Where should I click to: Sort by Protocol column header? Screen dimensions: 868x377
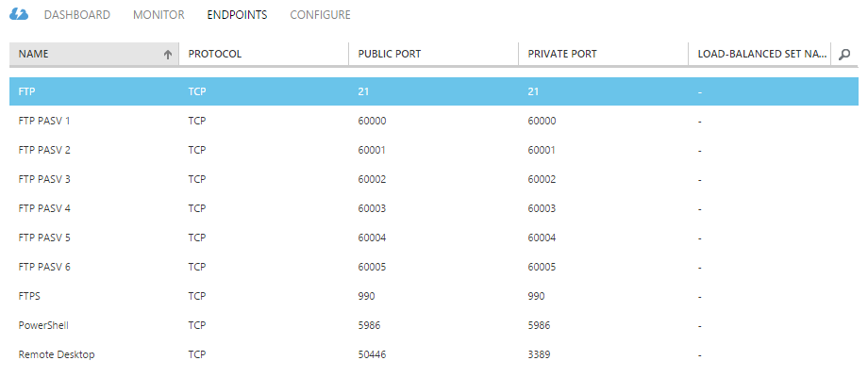coord(215,54)
